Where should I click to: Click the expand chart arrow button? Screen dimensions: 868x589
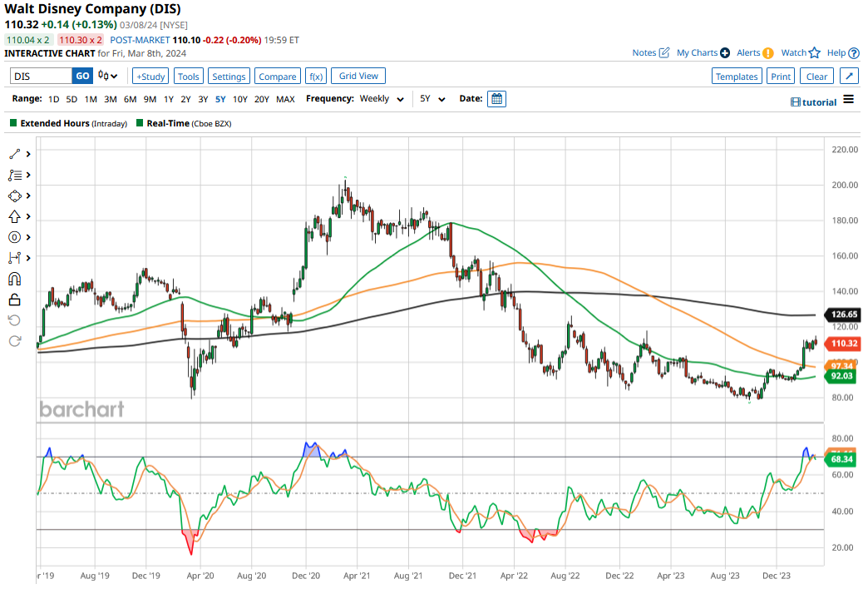(849, 77)
